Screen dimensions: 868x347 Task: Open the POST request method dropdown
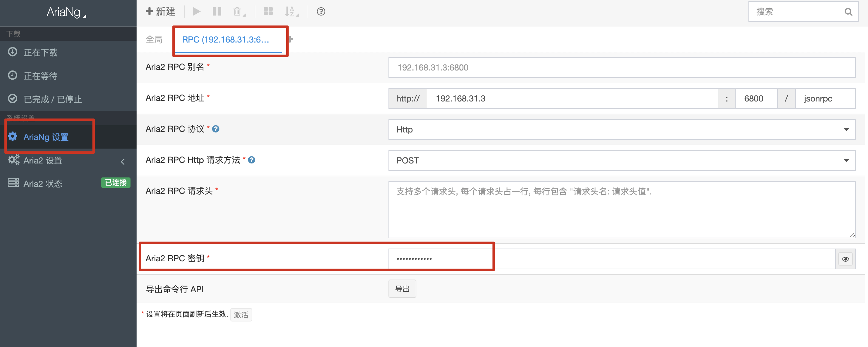point(621,160)
